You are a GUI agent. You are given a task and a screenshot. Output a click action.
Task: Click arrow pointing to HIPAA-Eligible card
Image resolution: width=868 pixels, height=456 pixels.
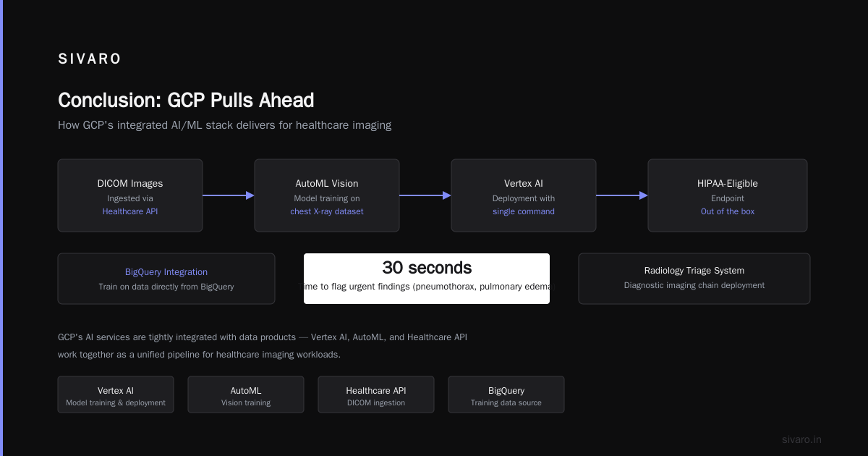pos(622,195)
